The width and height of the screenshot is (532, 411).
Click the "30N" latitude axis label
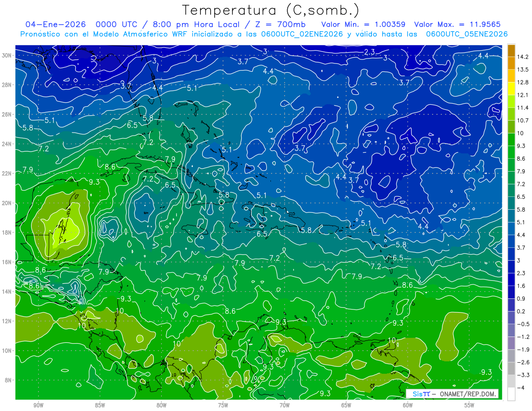7,55
